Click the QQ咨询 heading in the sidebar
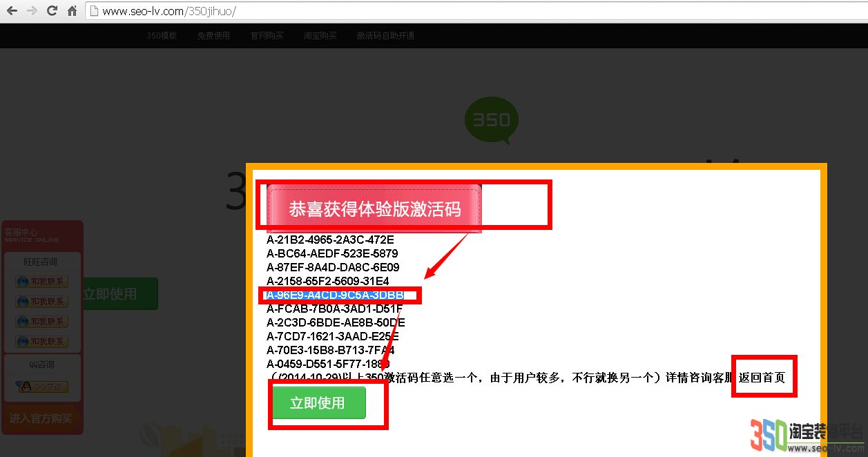This screenshot has width=868, height=457. (x=41, y=364)
